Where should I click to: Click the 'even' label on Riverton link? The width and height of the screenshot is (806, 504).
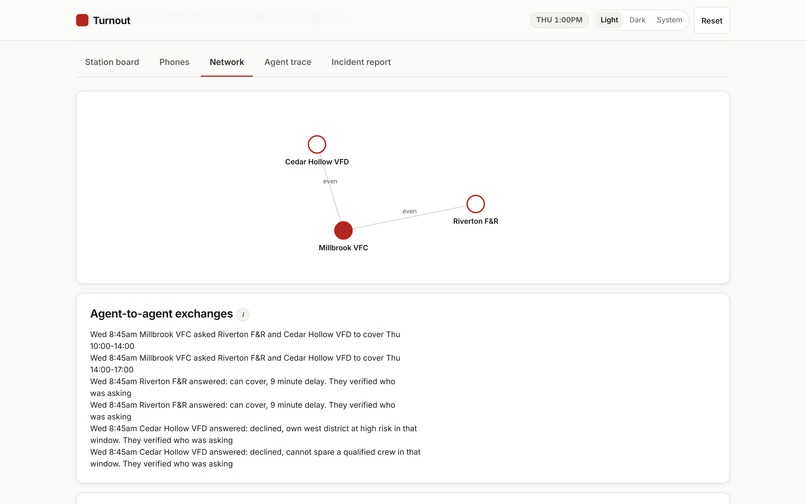410,211
